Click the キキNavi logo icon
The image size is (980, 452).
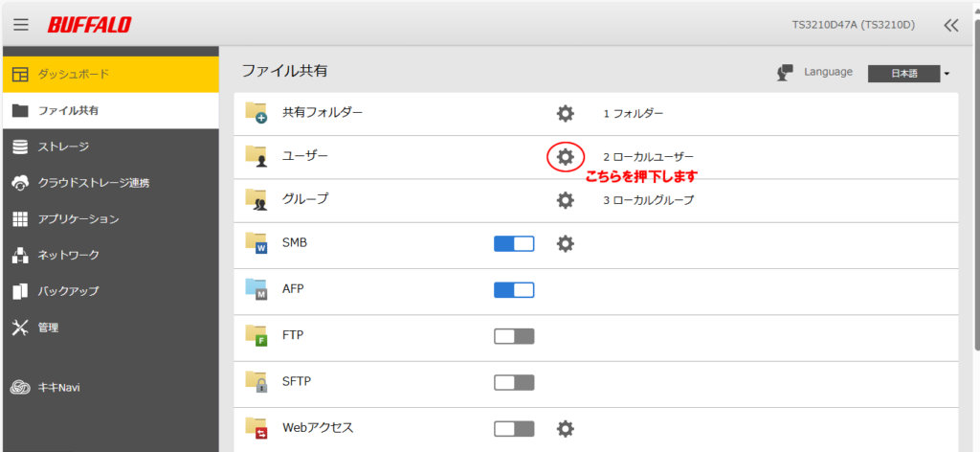[x=21, y=388]
